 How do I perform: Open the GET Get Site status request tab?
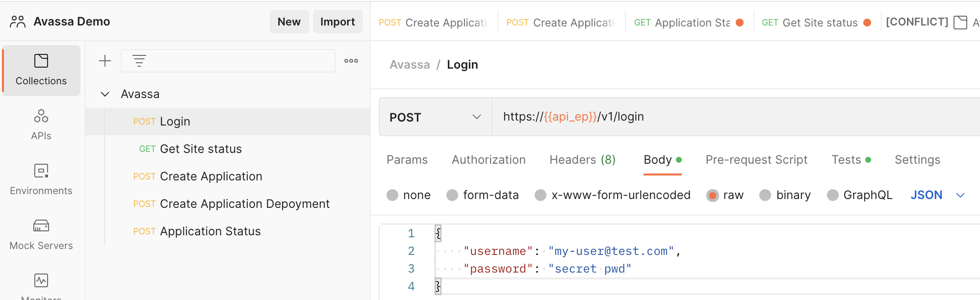pos(817,23)
